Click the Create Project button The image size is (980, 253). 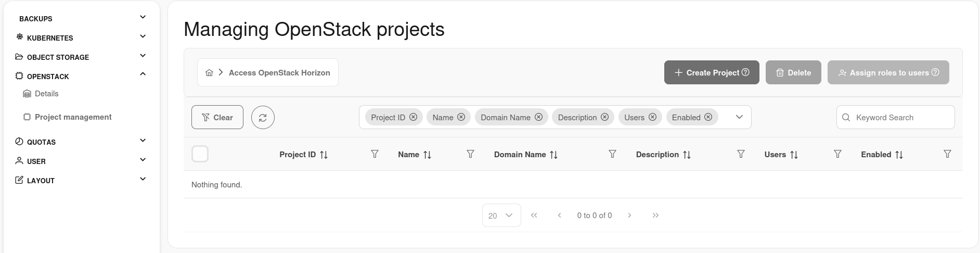[711, 72]
